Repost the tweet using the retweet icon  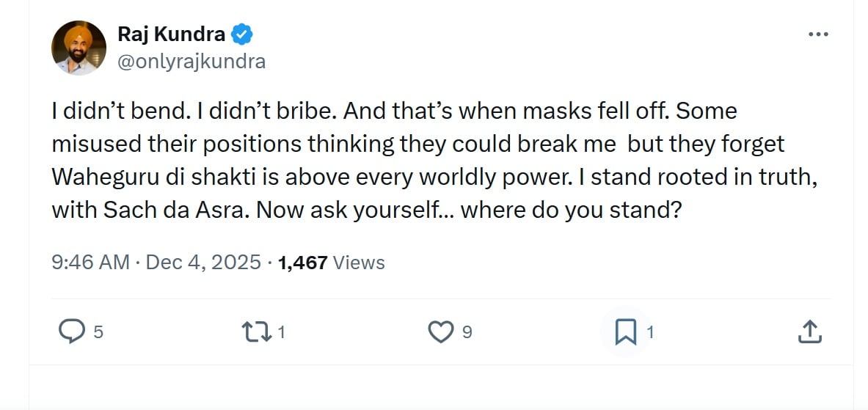[257, 332]
